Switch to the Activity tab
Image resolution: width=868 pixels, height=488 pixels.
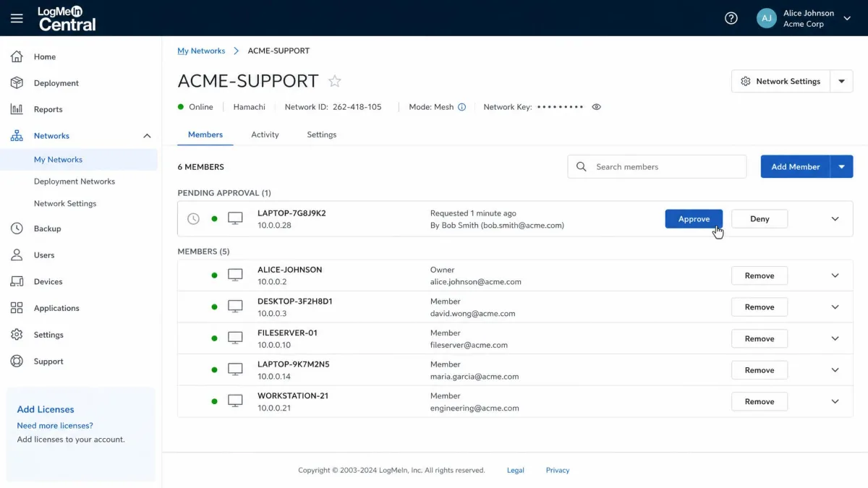click(265, 134)
